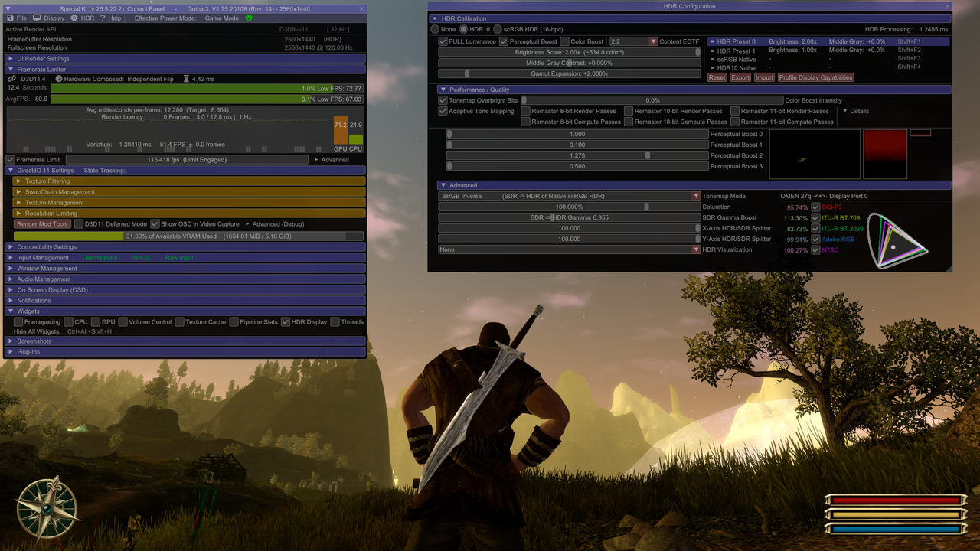Expand Advanced framerate limiter options

[x=332, y=160]
